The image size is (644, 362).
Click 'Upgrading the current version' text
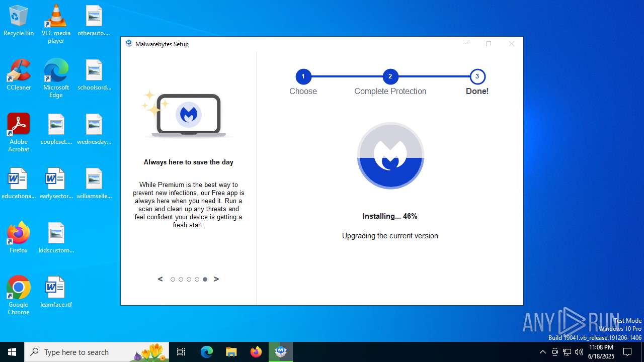390,236
